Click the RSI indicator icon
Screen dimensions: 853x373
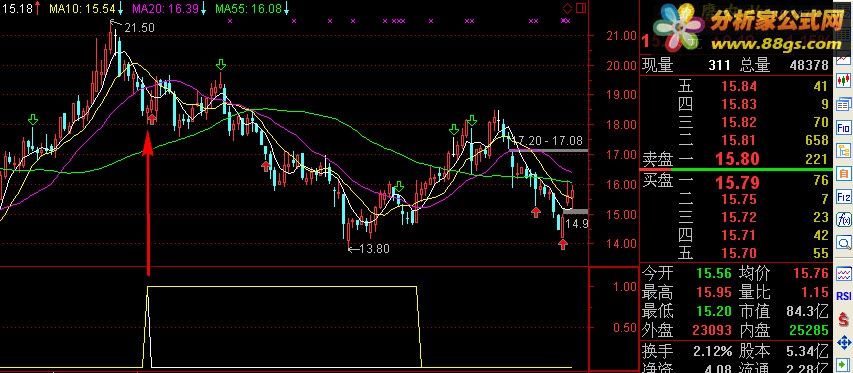[x=844, y=296]
